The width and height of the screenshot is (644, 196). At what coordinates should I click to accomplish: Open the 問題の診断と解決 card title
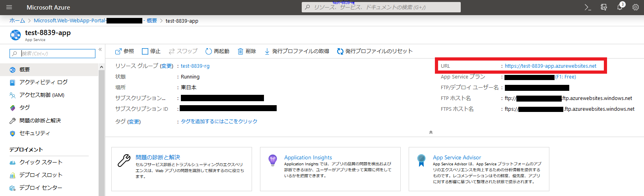158,157
